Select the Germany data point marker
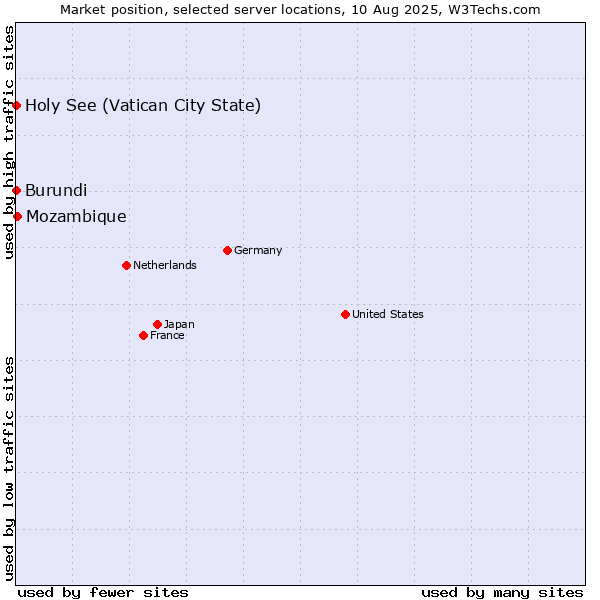The image size is (600, 600). coord(227,250)
